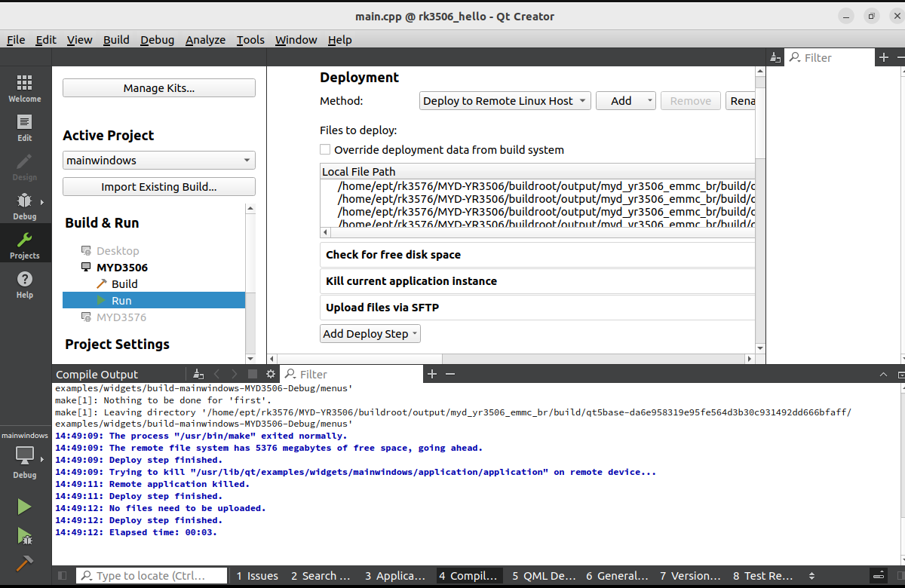Screen dimensions: 905x588
Task: Open the Build menu
Action: pyautogui.click(x=116, y=40)
